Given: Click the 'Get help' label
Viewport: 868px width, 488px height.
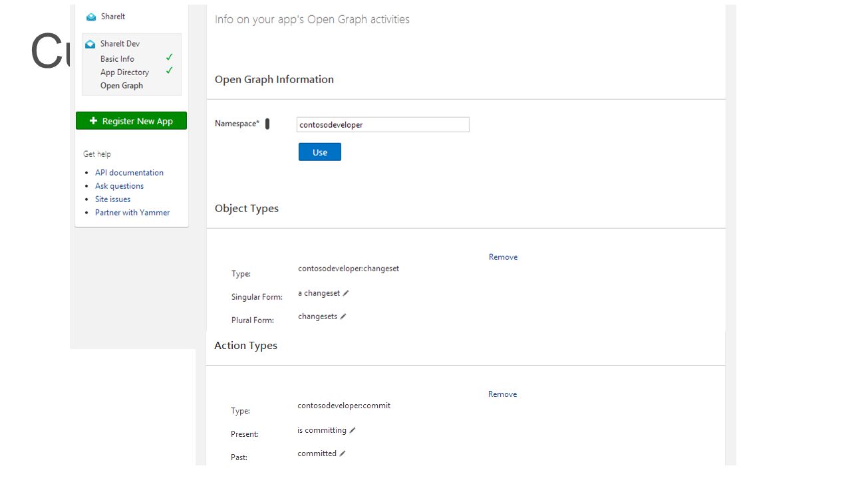Looking at the screenshot, I should 97,154.
